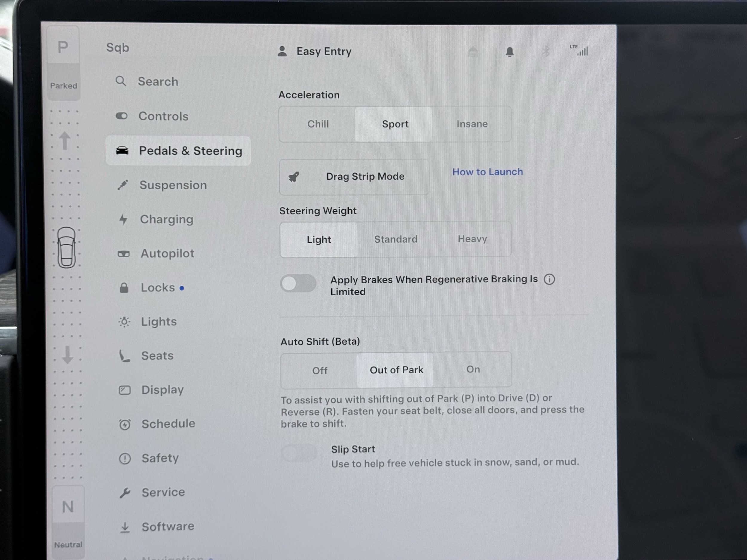Screen dimensions: 747x560
Task: Tap the notification bell icon
Action: [x=509, y=52]
